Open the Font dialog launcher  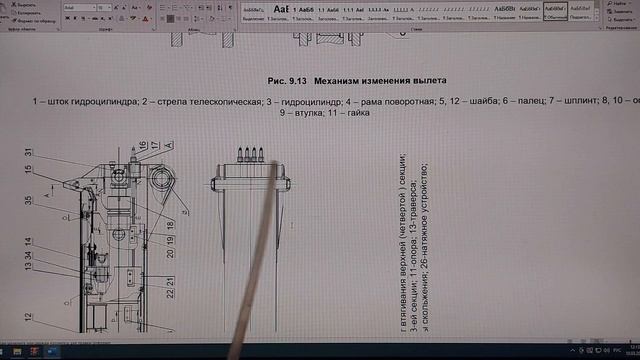point(154,29)
